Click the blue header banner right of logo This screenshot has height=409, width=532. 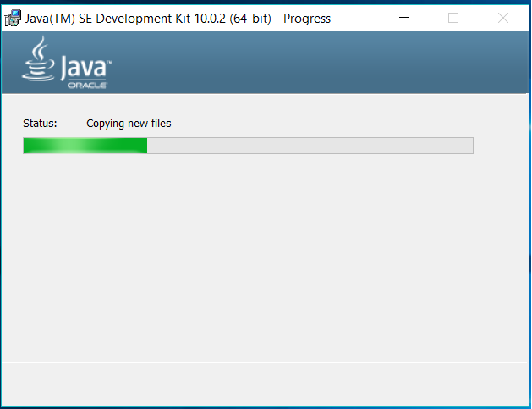pyautogui.click(x=319, y=63)
